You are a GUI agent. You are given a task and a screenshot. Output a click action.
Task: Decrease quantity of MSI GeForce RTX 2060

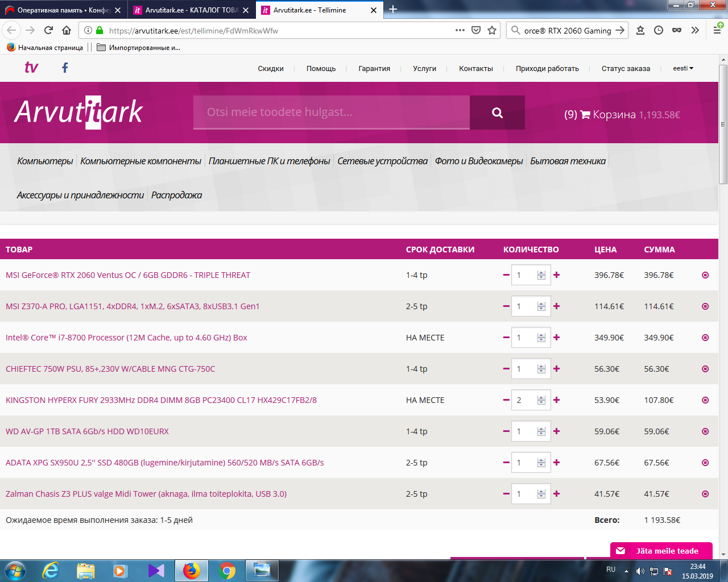[506, 275]
